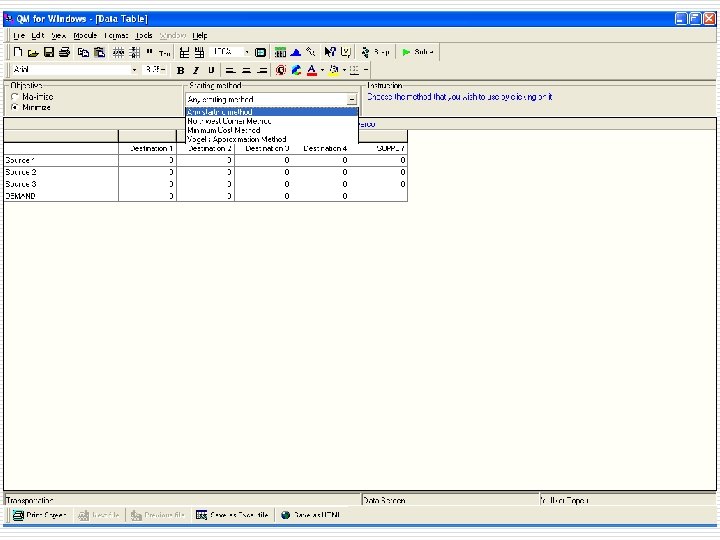Copy data with the Copy icon
This screenshot has height=540, width=720.
pyautogui.click(x=83, y=52)
